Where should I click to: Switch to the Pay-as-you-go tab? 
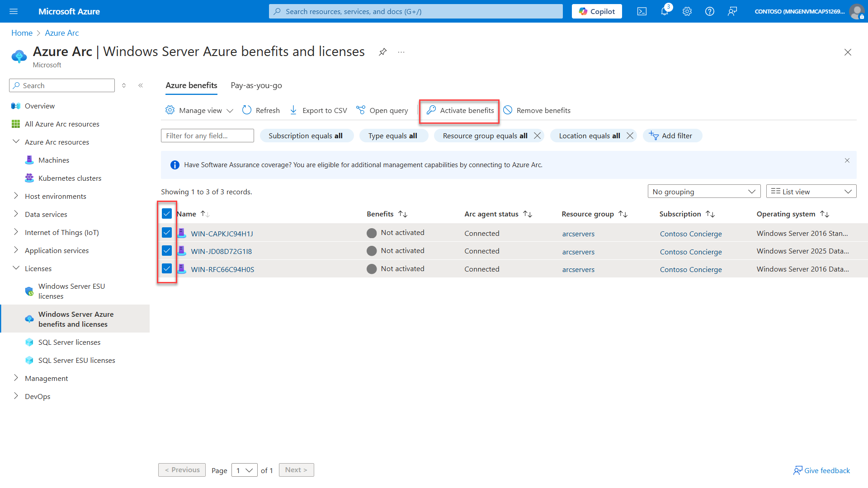click(x=256, y=85)
